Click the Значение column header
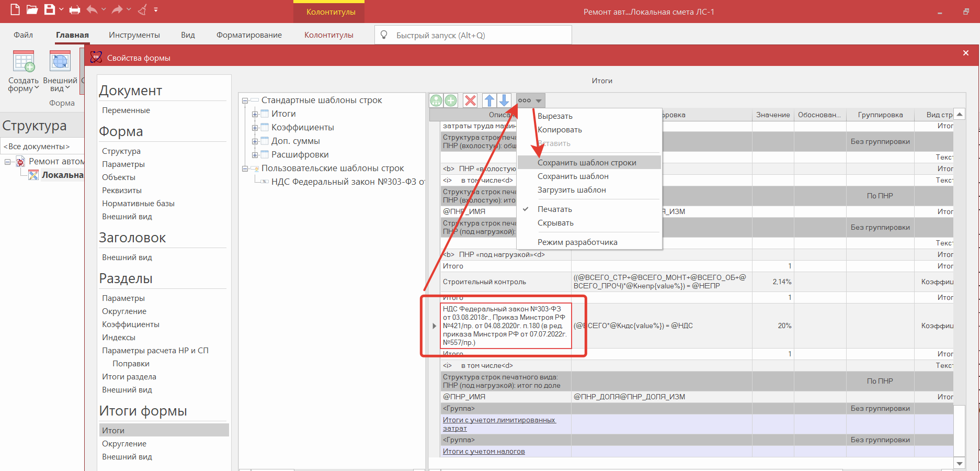The height and width of the screenshot is (471, 980). [x=773, y=115]
